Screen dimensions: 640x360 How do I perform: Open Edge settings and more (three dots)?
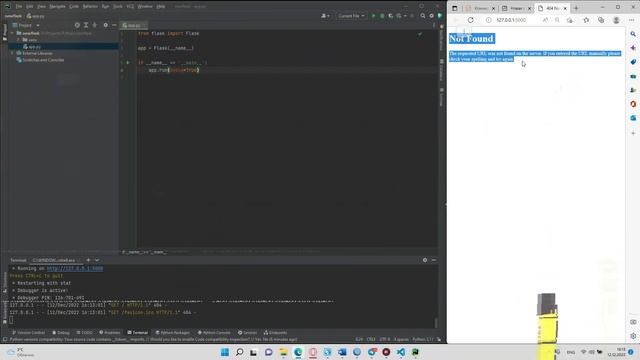[x=632, y=20]
